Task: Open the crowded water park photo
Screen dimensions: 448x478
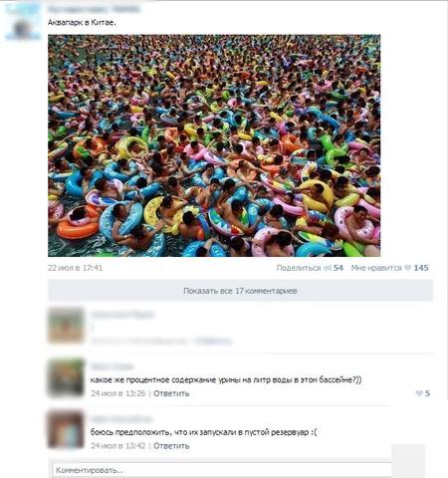Action: 214,145
